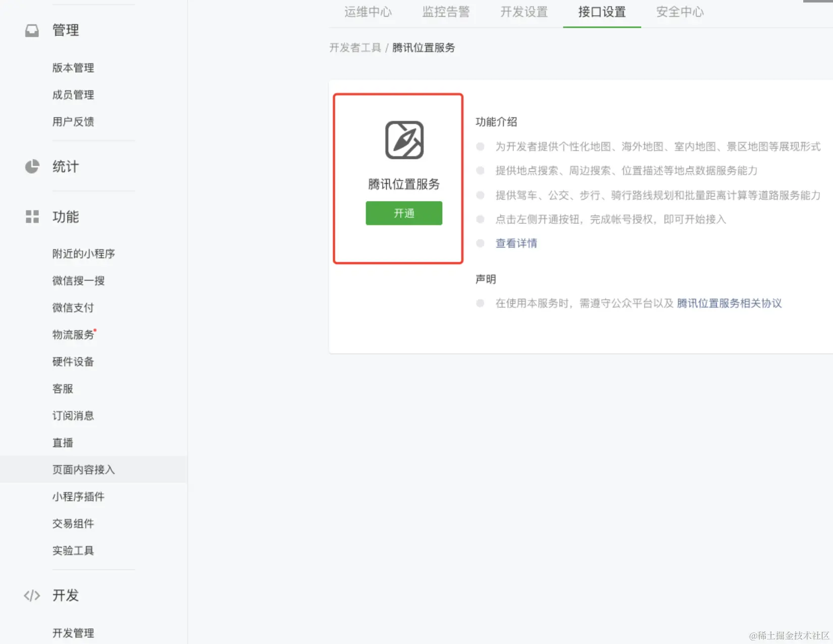Click the 管理 inbox icon in sidebar

[32, 31]
